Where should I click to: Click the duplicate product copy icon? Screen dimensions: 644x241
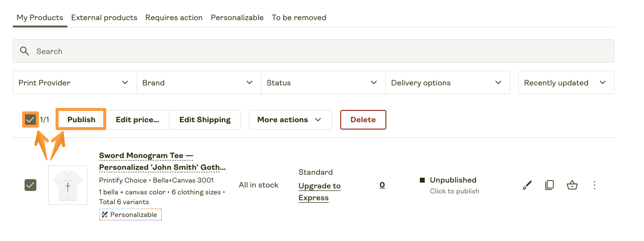pyautogui.click(x=550, y=185)
